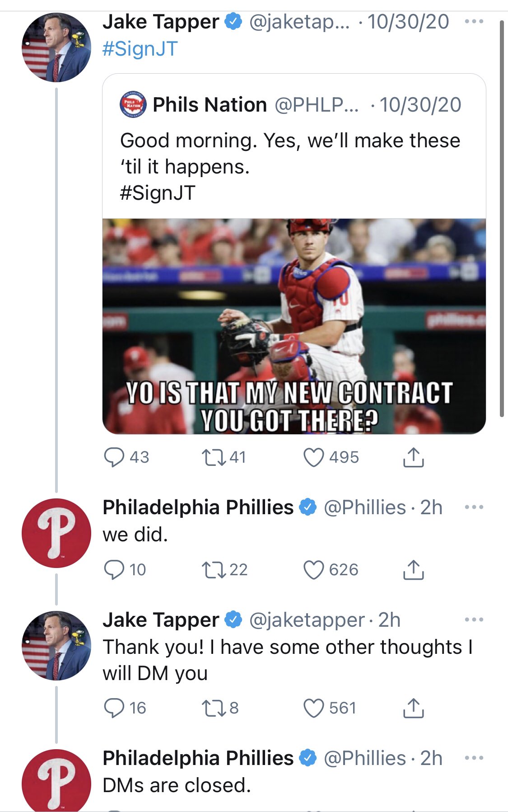This screenshot has width=508, height=812.
Task: Like the tweet with 561 likes
Action: 313,708
